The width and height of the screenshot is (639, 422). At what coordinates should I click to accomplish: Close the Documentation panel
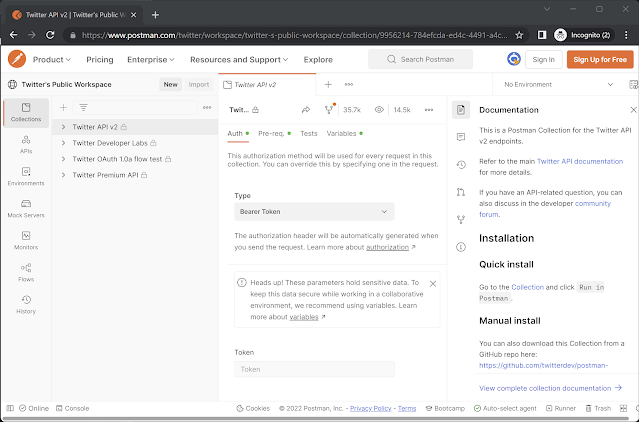[633, 110]
